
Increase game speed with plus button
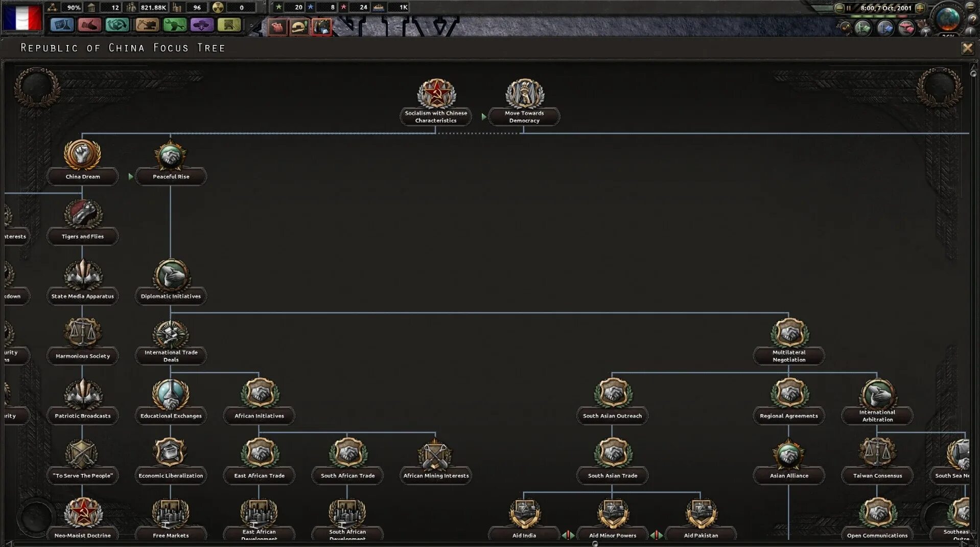click(920, 8)
